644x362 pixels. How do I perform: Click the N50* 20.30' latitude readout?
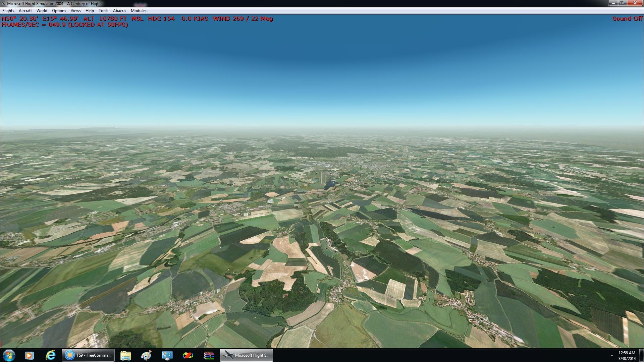[19, 19]
